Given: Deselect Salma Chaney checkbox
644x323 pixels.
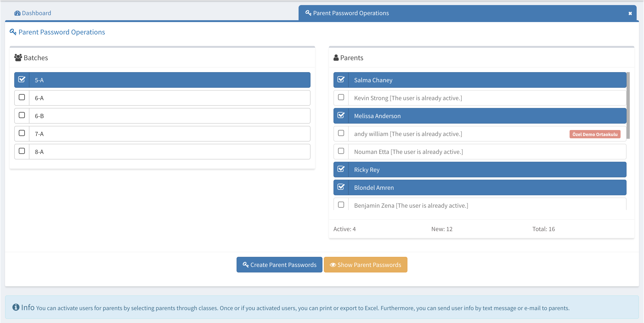Looking at the screenshot, I should tap(341, 79).
